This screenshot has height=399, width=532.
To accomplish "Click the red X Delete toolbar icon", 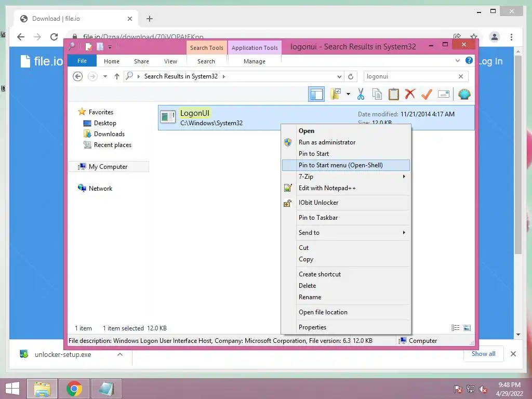I will coord(410,94).
